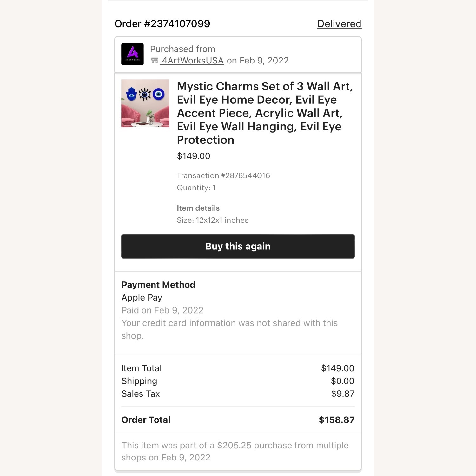The width and height of the screenshot is (476, 476).
Task: Click the Order Total amount $158.87
Action: coord(336,420)
